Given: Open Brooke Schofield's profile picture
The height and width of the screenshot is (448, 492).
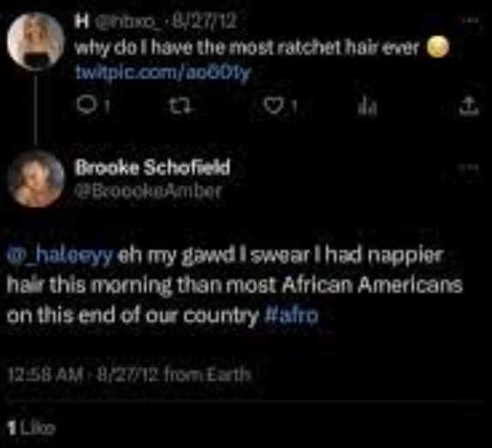Looking at the screenshot, I should tap(35, 178).
